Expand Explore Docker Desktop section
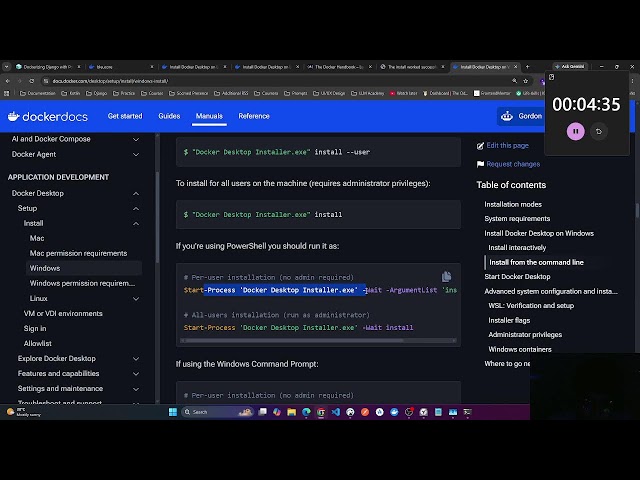This screenshot has width=640, height=480. pyautogui.click(x=136, y=359)
